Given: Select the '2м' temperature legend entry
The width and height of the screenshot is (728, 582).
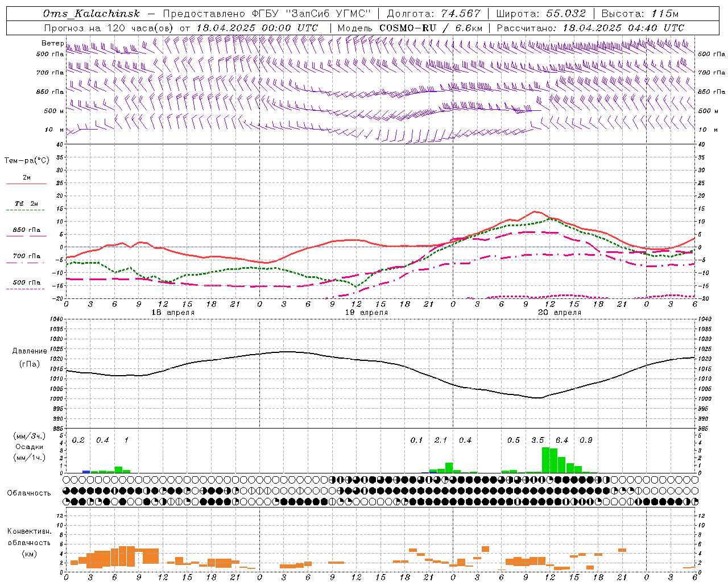Looking at the screenshot, I should 27,177.
